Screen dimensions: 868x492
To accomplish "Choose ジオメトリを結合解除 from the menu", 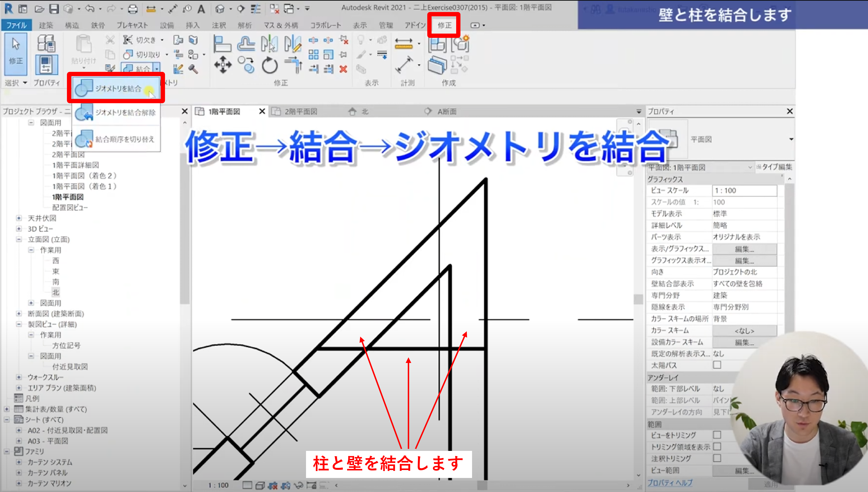I will click(125, 113).
